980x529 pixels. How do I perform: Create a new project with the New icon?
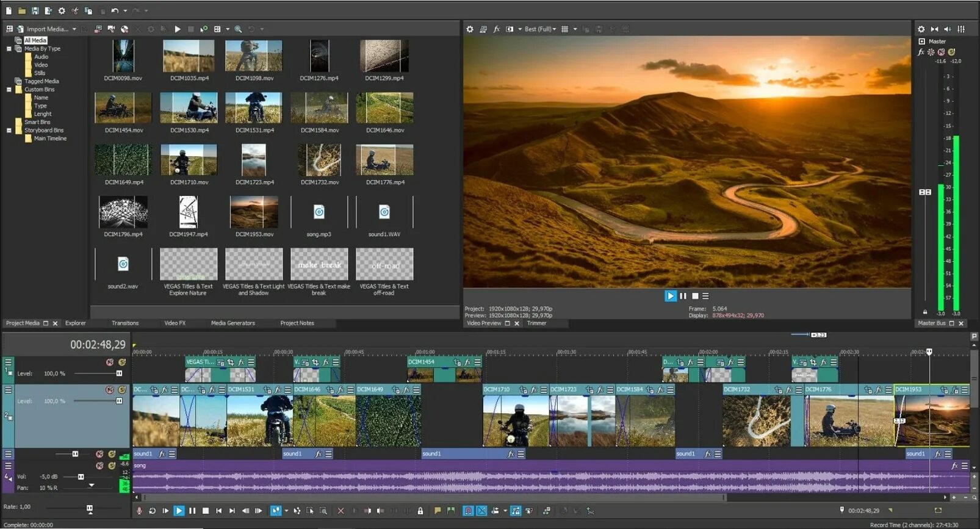pyautogui.click(x=9, y=11)
